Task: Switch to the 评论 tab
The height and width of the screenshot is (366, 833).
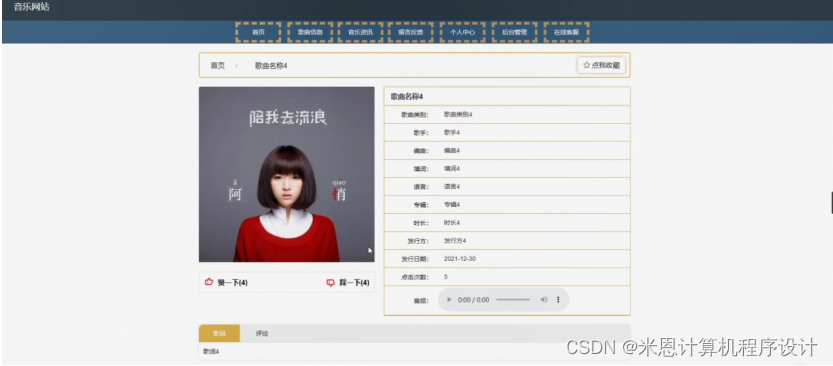Action: pyautogui.click(x=262, y=334)
